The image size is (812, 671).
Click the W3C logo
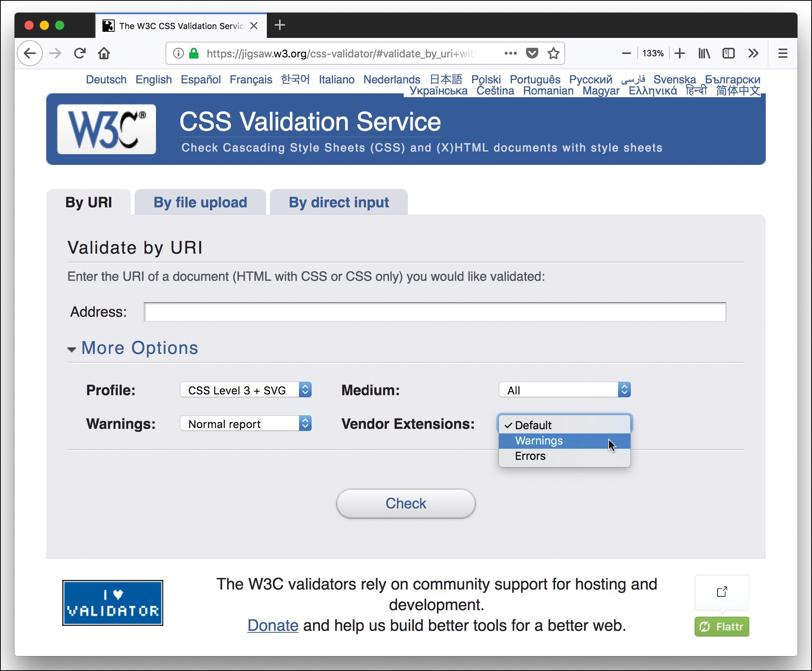pyautogui.click(x=106, y=129)
